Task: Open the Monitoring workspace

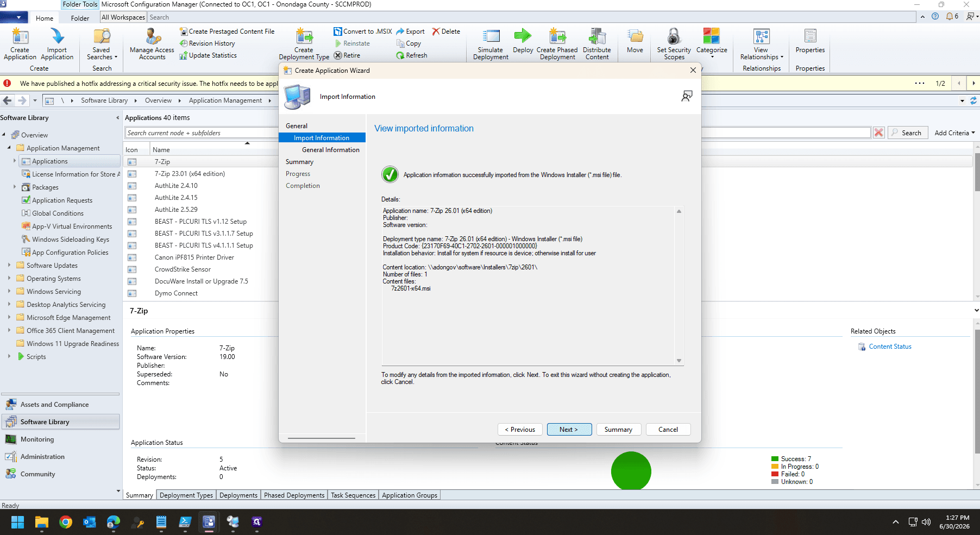Action: [61, 439]
